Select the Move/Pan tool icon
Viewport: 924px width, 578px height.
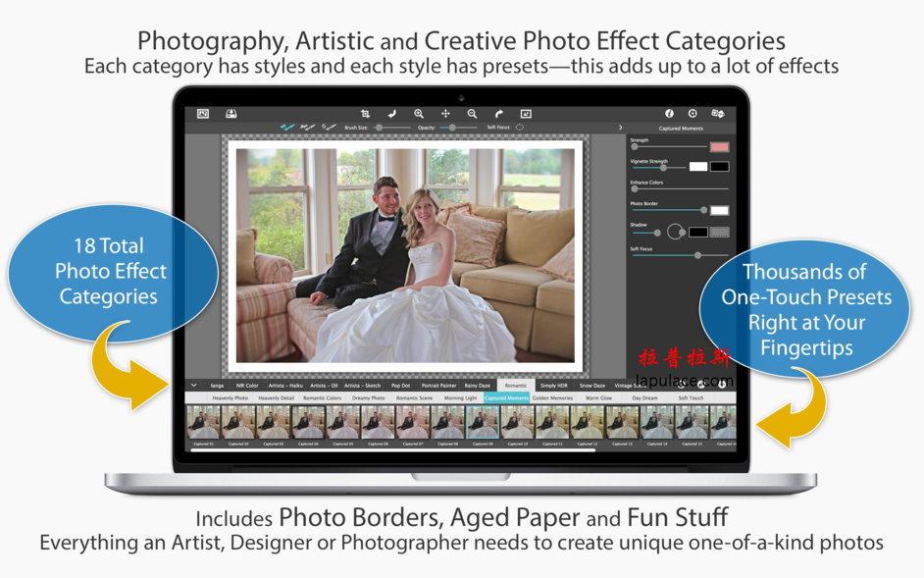[x=446, y=114]
